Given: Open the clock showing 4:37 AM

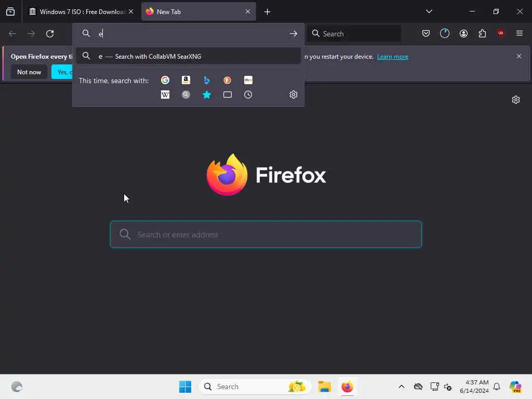Looking at the screenshot, I should [x=474, y=387].
